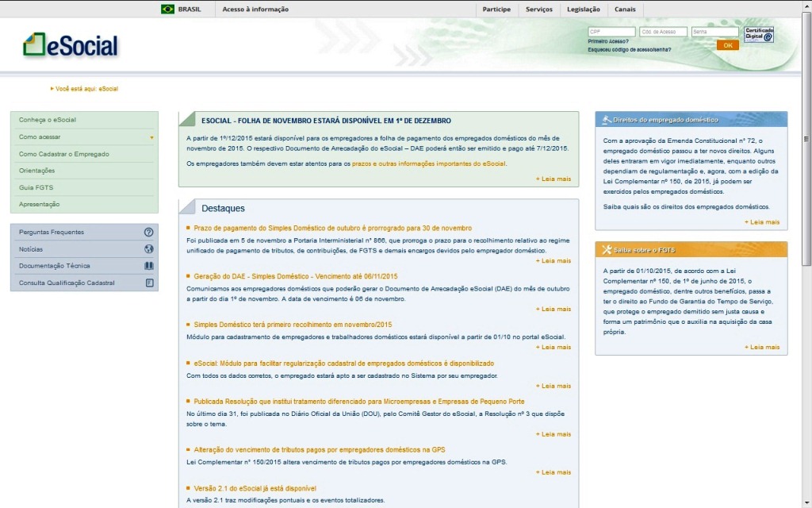
Task: Open eSocial Módulo regularização cadastral headline
Action: [344, 364]
